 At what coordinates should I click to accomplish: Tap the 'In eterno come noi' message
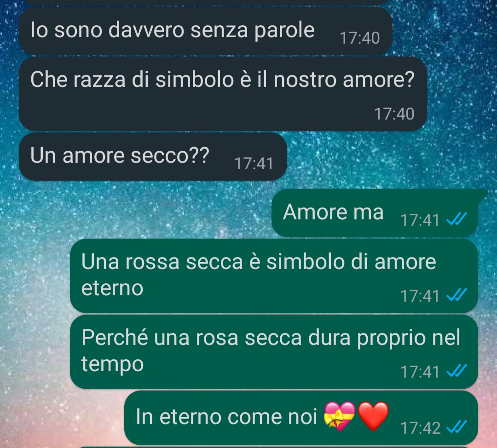coord(301,418)
